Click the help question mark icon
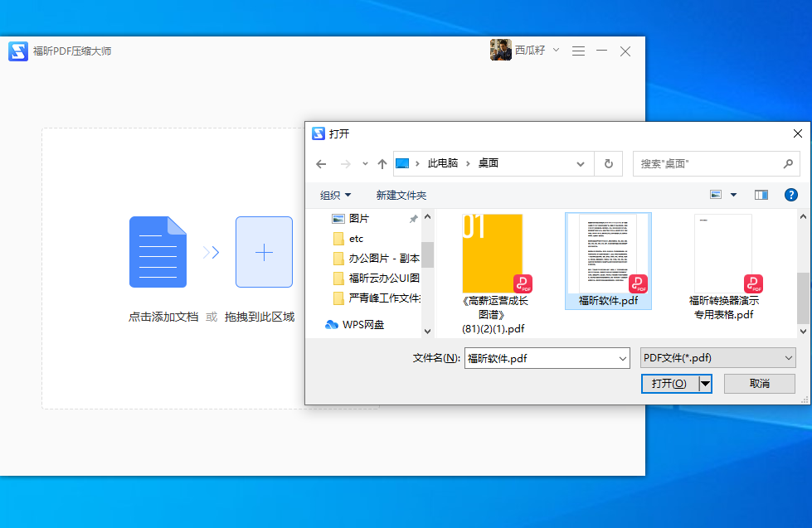This screenshot has height=528, width=812. pyautogui.click(x=790, y=195)
